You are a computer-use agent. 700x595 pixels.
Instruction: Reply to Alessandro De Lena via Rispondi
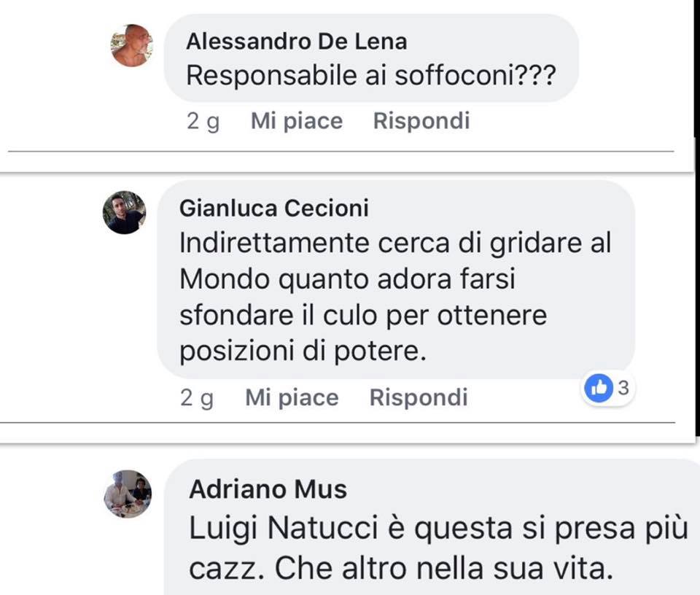tap(421, 121)
